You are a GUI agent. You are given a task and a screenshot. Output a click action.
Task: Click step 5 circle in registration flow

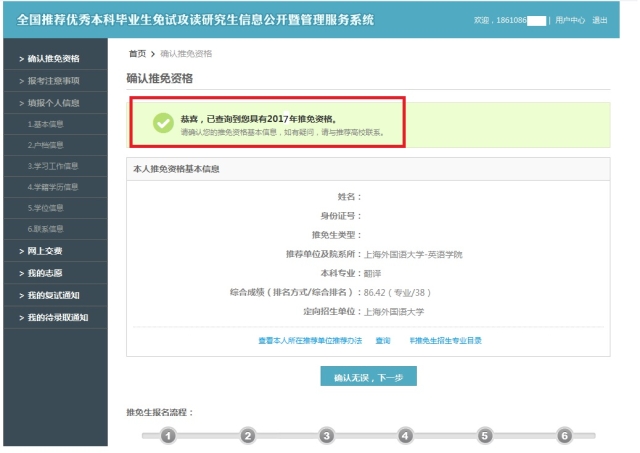(485, 436)
